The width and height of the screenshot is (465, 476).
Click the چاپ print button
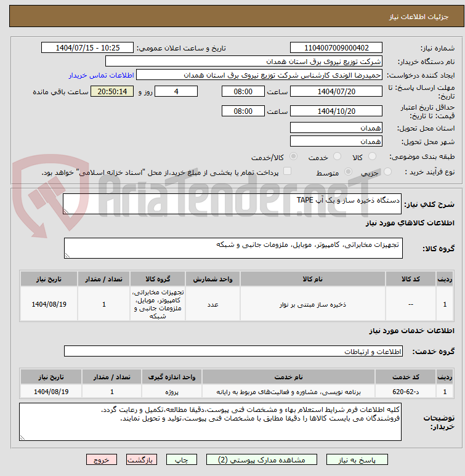pos(181,459)
